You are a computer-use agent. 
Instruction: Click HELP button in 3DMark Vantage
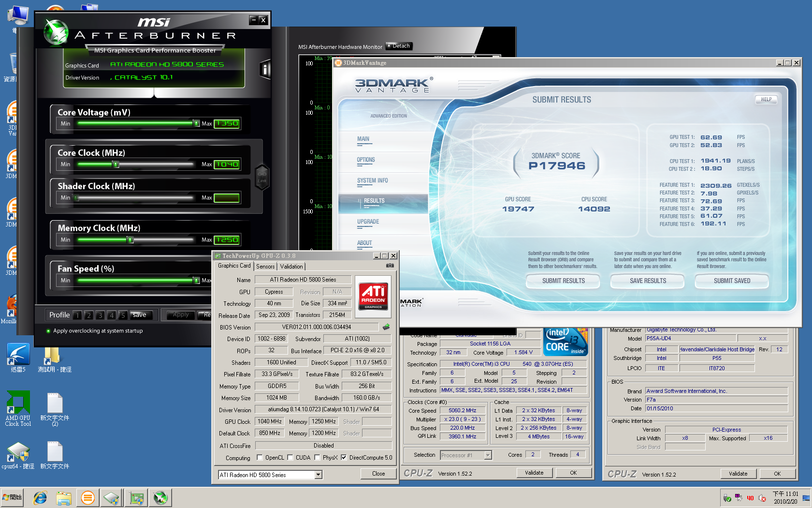pyautogui.click(x=766, y=99)
